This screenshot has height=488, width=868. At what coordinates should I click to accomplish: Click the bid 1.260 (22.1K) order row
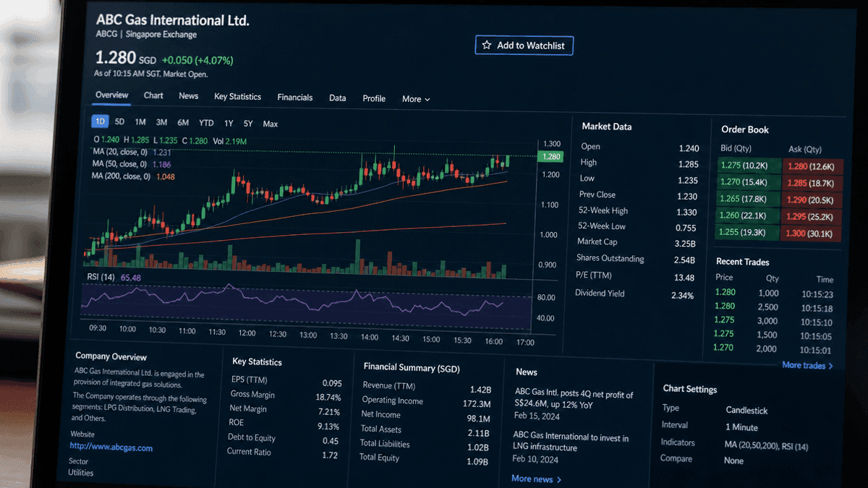click(x=748, y=215)
